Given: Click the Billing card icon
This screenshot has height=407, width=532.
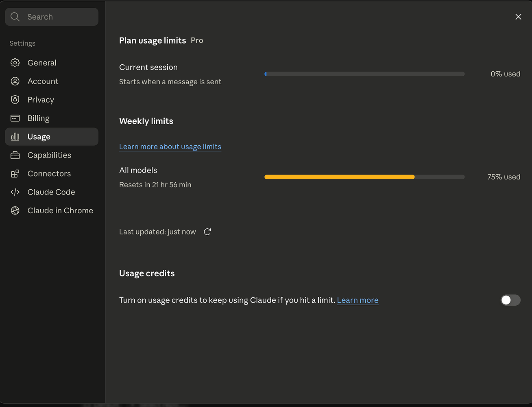Looking at the screenshot, I should [x=15, y=118].
